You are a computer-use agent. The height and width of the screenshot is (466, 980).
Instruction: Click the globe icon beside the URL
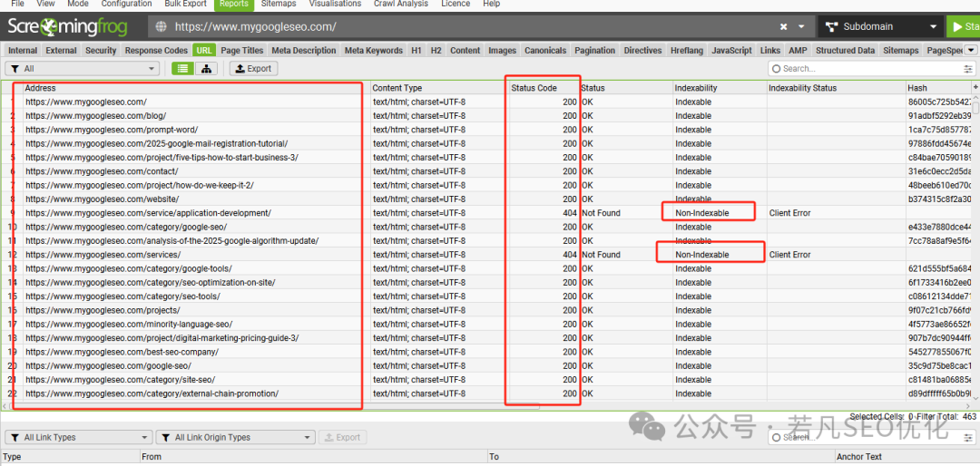[162, 27]
